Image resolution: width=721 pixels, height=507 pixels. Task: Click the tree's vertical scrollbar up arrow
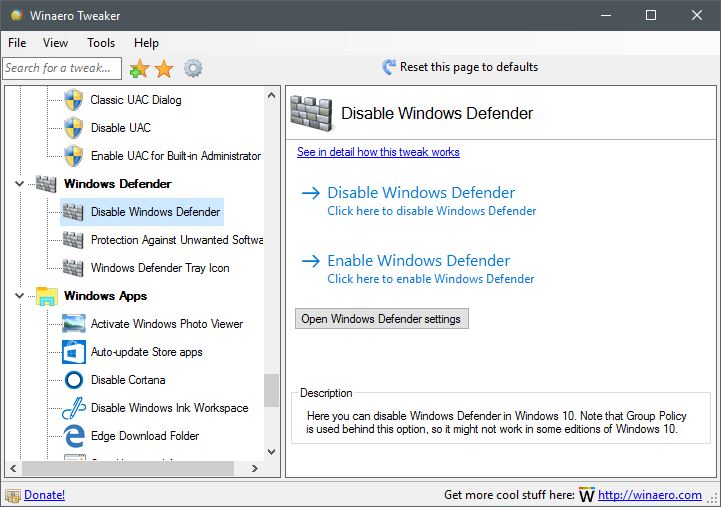point(271,96)
